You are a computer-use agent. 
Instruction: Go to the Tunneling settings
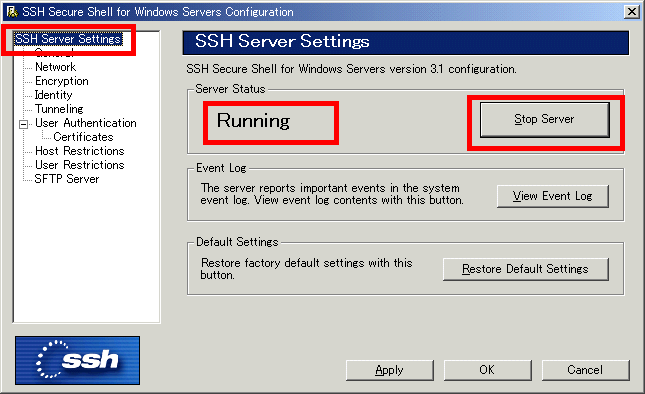[x=59, y=109]
